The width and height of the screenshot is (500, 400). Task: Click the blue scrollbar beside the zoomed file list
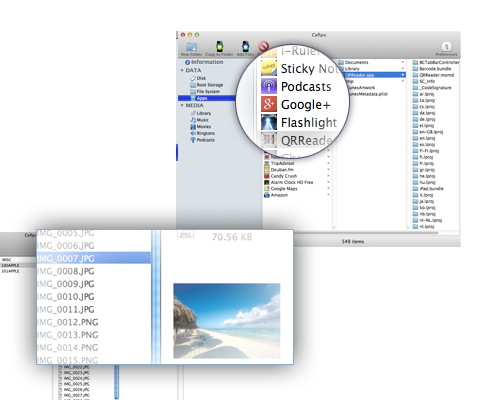click(x=156, y=297)
